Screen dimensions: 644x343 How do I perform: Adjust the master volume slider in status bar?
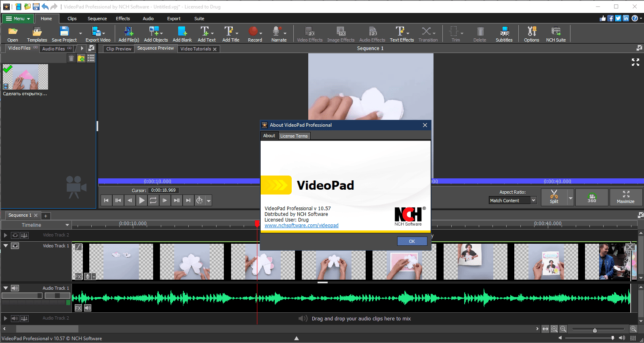612,338
